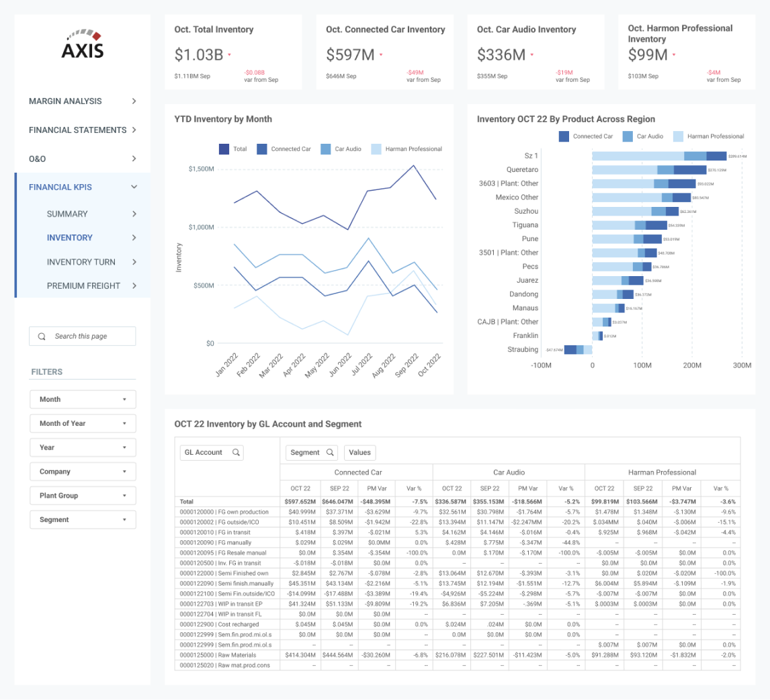Click red down indicator beside $336M
Viewport: 770px width, 700px height.
coord(532,54)
